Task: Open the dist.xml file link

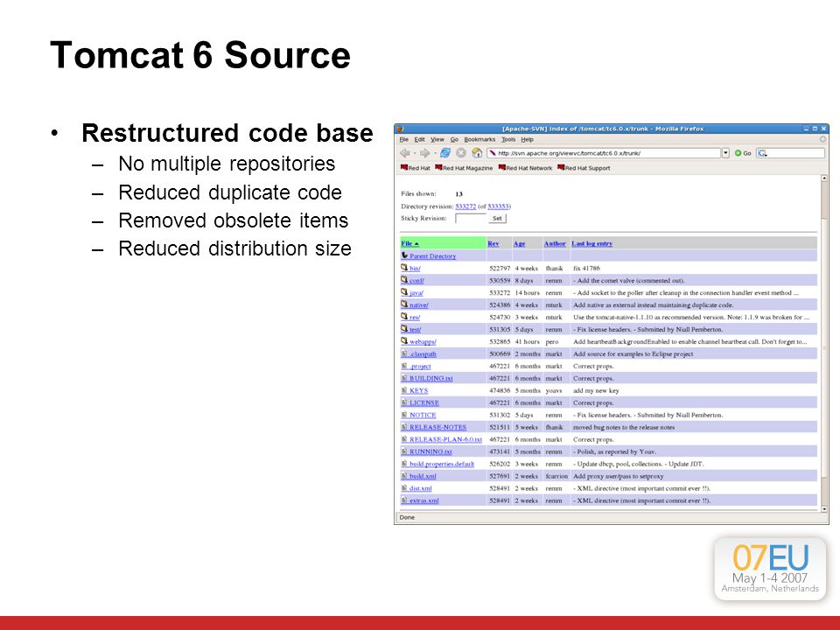Action: (x=420, y=488)
